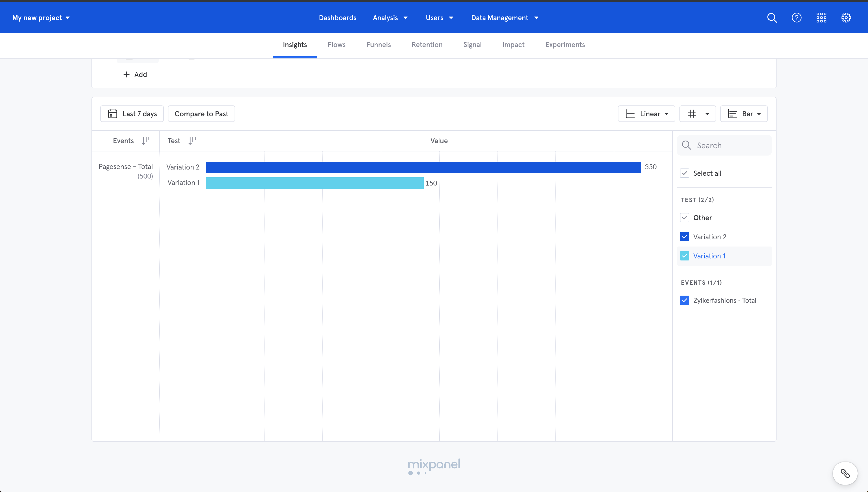Click the calendar icon in Last 7 days
This screenshot has height=492, width=868.
[x=112, y=114]
